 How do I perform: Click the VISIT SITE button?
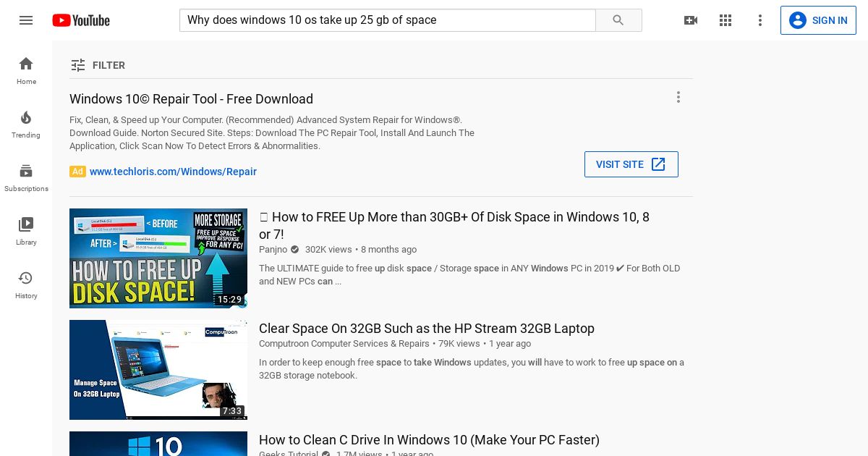coord(631,164)
